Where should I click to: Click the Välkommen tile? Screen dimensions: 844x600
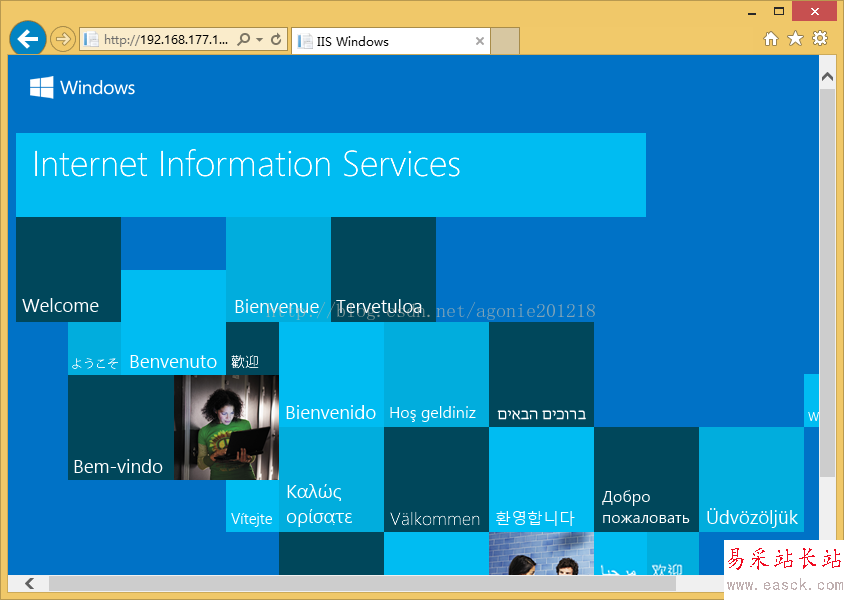click(x=437, y=479)
